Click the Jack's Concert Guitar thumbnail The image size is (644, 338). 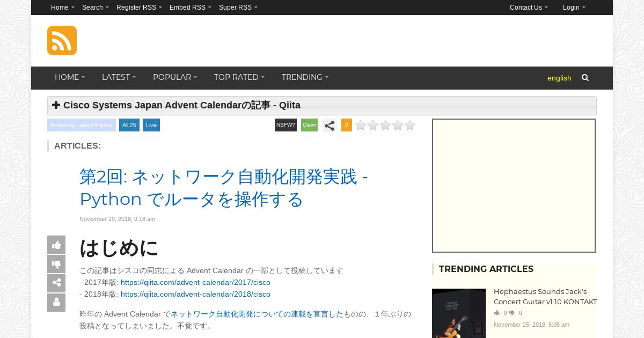pyautogui.click(x=459, y=313)
